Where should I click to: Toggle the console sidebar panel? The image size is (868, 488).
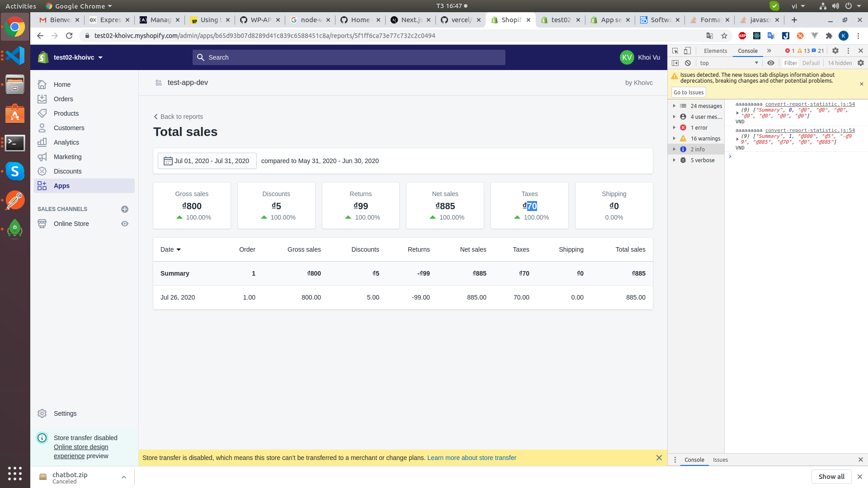pos(675,63)
